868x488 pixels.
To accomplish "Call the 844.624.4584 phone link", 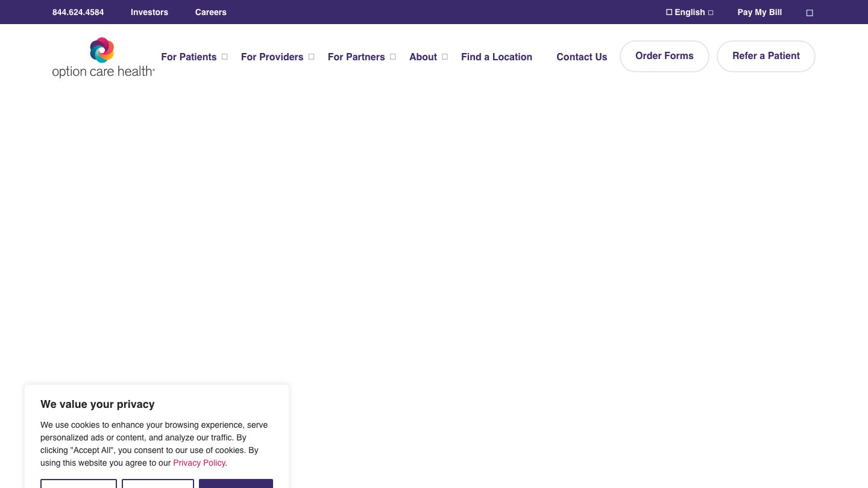I will 78,12.
